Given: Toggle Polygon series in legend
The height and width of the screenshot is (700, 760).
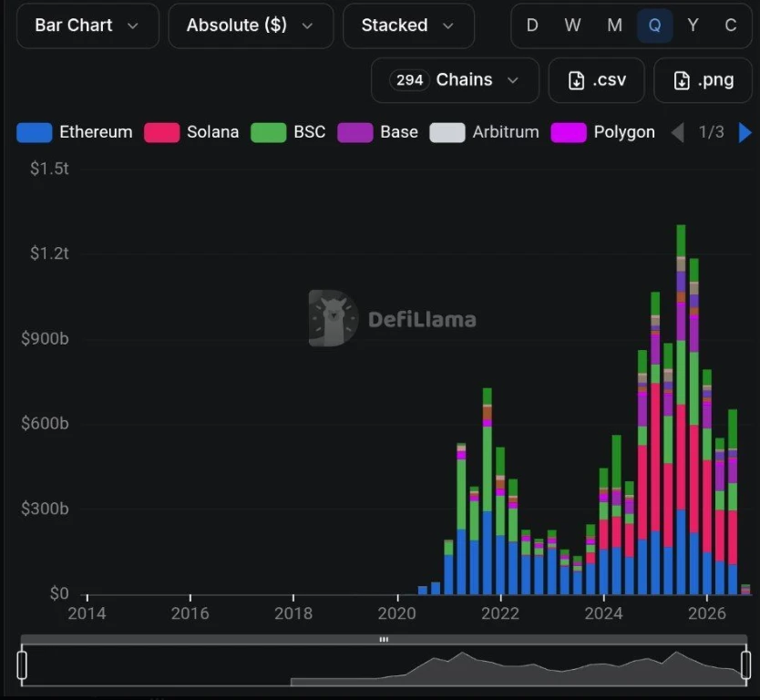Looking at the screenshot, I should click(x=603, y=132).
